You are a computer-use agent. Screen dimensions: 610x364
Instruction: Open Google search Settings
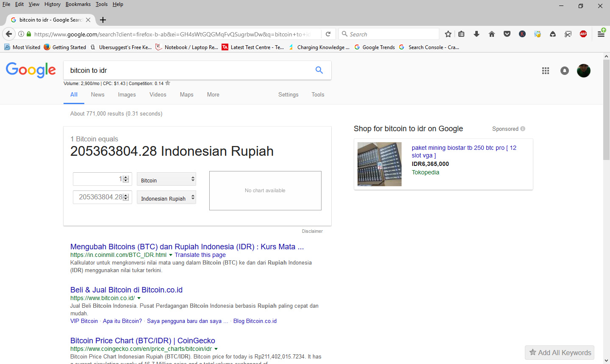tap(288, 94)
